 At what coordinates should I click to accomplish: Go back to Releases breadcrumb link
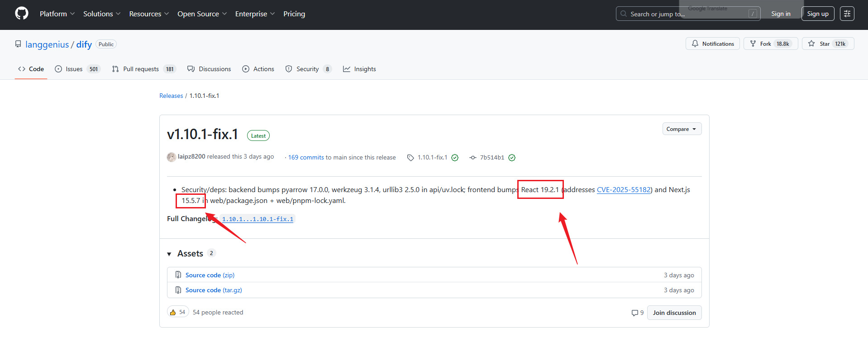[171, 96]
